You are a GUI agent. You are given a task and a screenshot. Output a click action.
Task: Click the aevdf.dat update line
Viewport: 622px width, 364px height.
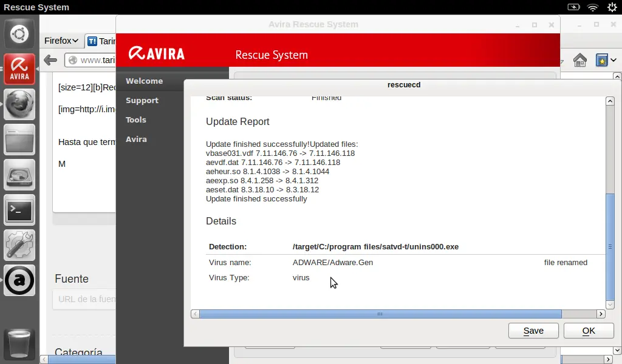click(273, 163)
